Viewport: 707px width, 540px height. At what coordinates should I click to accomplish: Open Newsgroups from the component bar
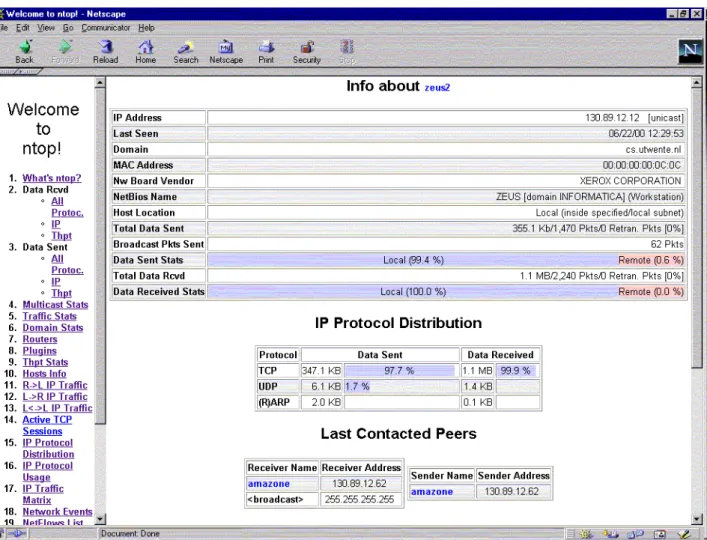click(635, 534)
